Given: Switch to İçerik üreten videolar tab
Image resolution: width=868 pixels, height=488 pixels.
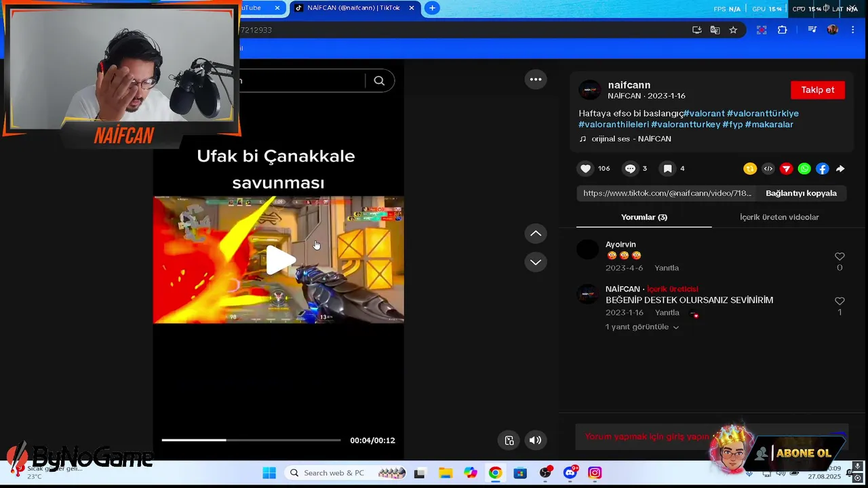Looking at the screenshot, I should (779, 217).
